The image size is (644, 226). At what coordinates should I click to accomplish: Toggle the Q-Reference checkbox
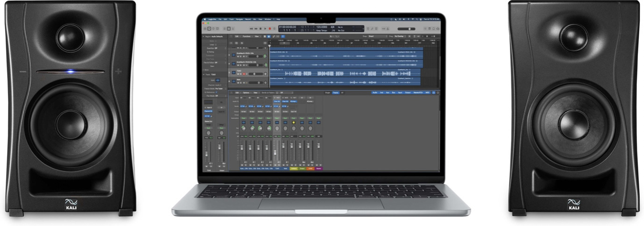point(216,92)
